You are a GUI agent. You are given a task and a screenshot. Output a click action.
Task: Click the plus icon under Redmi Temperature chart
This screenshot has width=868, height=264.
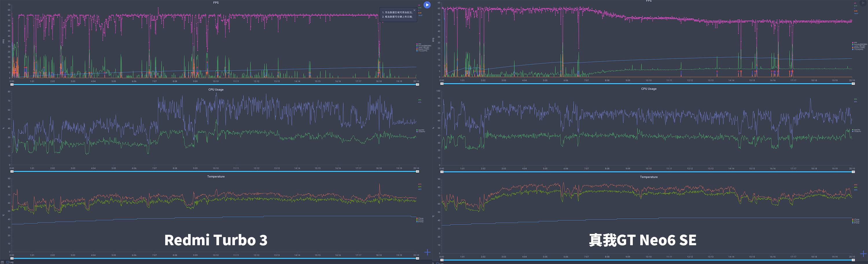(427, 252)
